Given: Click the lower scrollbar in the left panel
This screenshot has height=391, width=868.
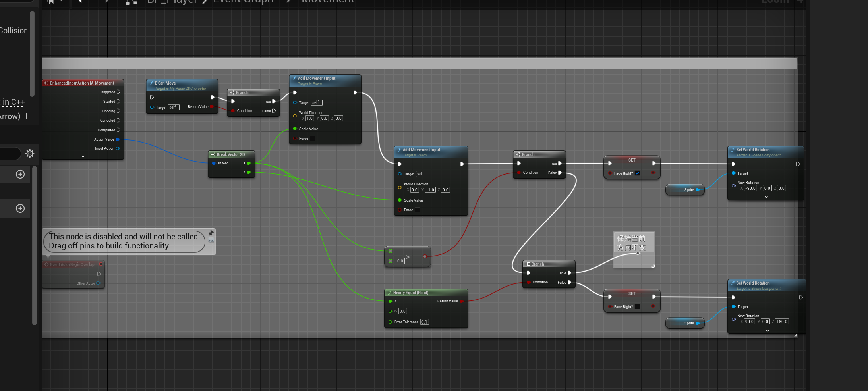Looking at the screenshot, I should click(x=35, y=245).
